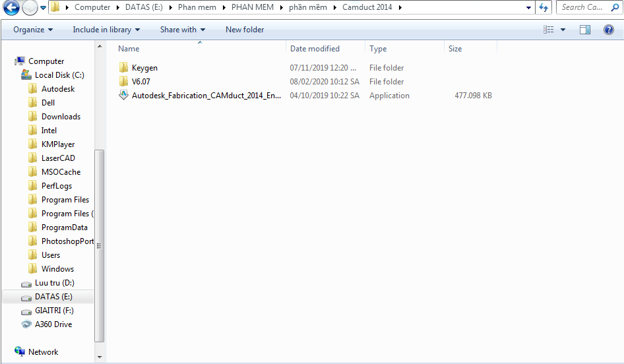The height and width of the screenshot is (364, 624).
Task: Open A360 Drive in navigation pane
Action: tap(53, 324)
